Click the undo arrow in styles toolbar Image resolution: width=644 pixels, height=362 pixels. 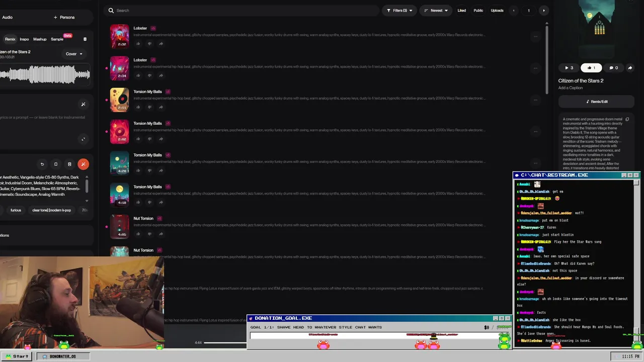tap(42, 164)
